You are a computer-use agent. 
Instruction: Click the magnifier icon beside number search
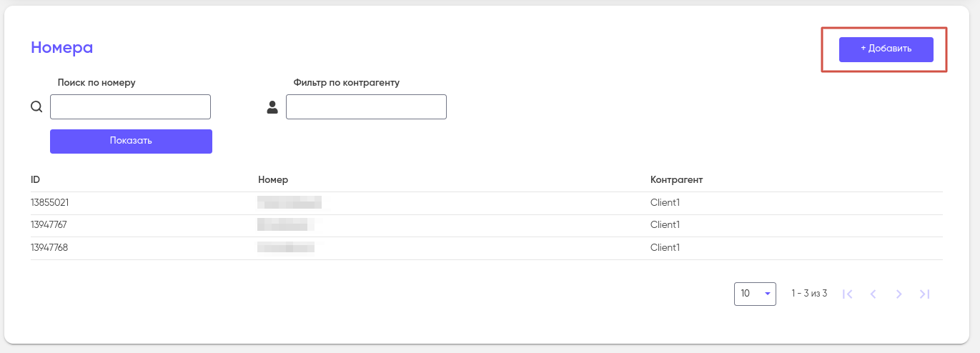point(36,107)
